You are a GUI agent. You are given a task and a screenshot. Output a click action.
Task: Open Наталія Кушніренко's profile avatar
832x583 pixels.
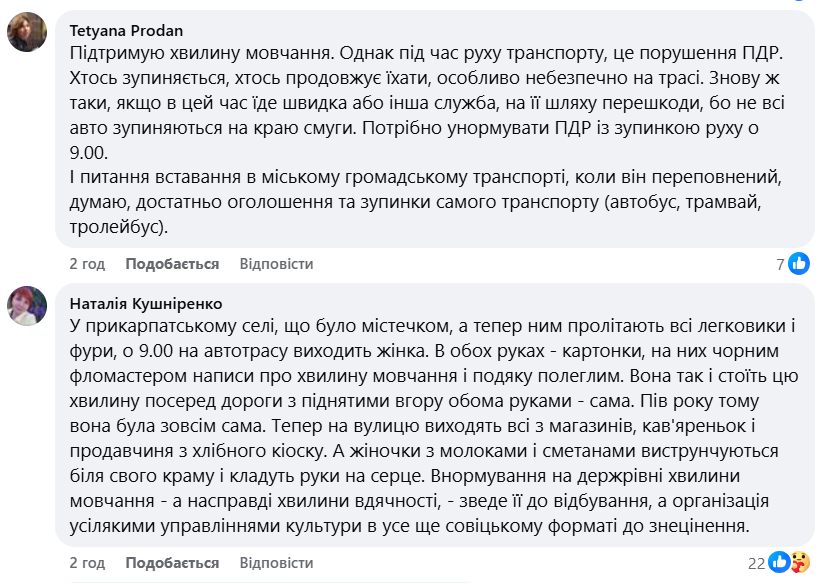[x=27, y=305]
